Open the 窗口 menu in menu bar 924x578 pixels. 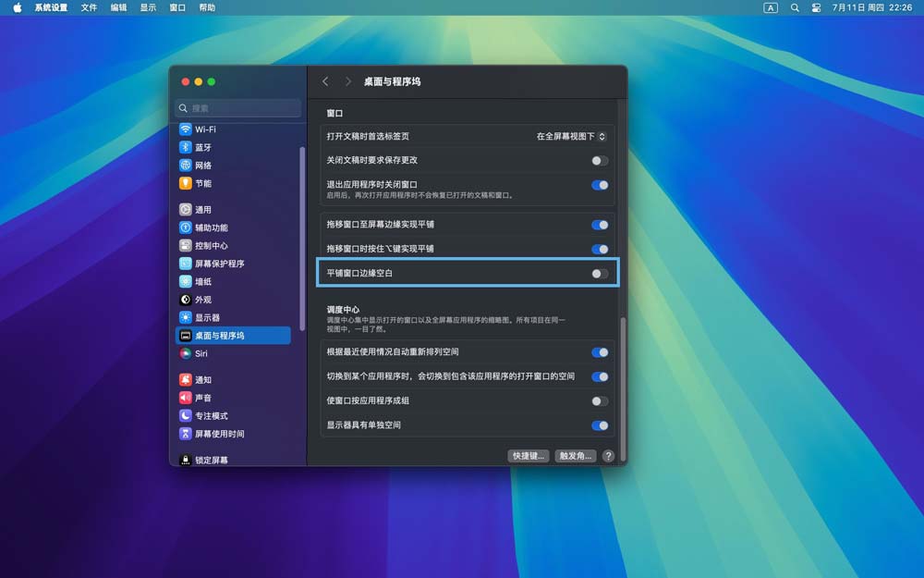coord(176,7)
